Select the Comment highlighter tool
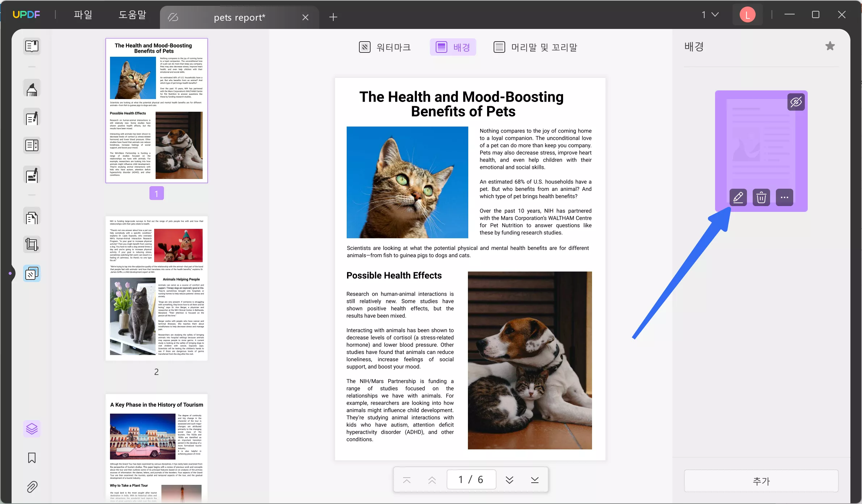862x504 pixels. click(32, 89)
